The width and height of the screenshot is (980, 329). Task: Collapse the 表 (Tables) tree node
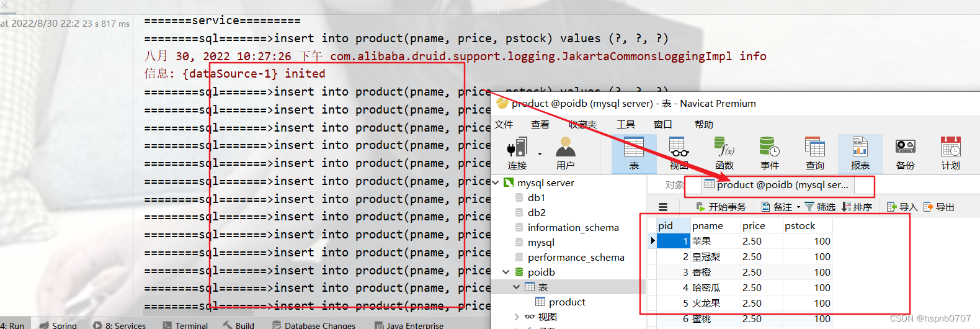pos(516,287)
